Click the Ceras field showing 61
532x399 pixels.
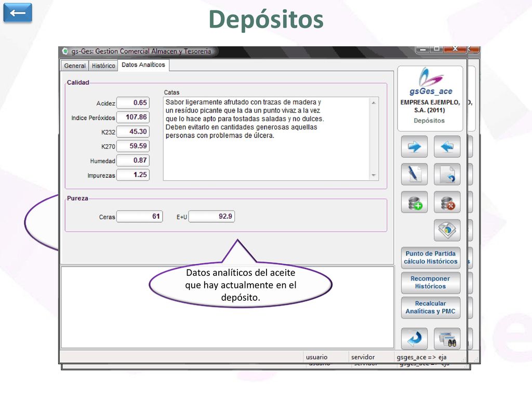pyautogui.click(x=140, y=217)
